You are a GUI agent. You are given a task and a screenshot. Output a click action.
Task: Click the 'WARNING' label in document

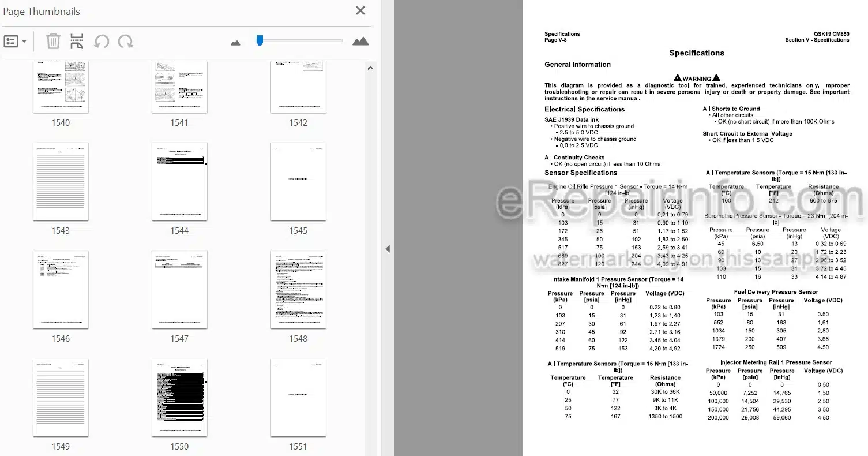coord(697,79)
